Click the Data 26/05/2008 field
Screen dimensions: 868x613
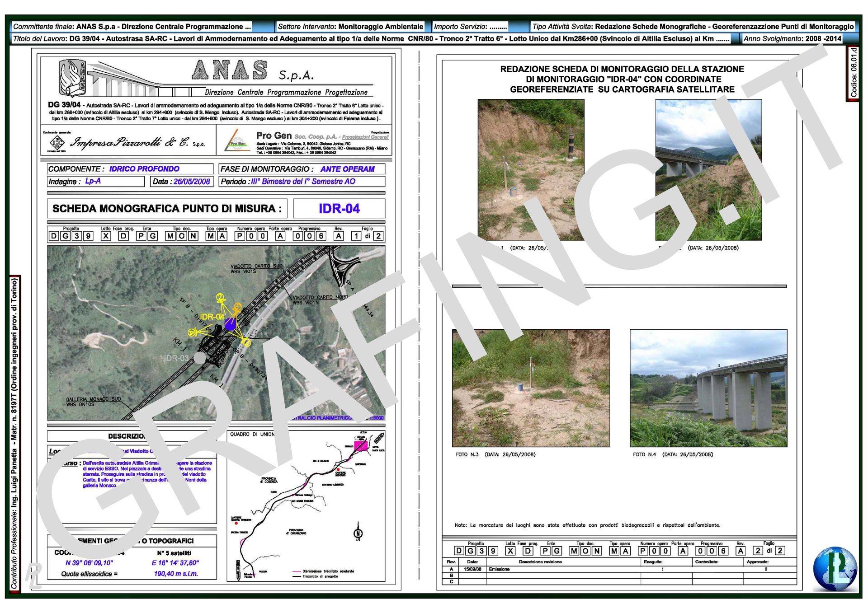click(182, 182)
